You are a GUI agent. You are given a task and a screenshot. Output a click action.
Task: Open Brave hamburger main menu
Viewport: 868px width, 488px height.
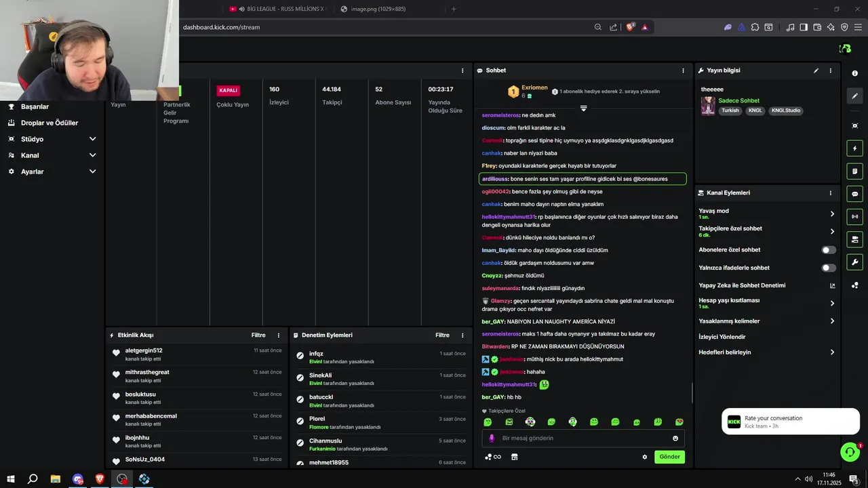[858, 27]
